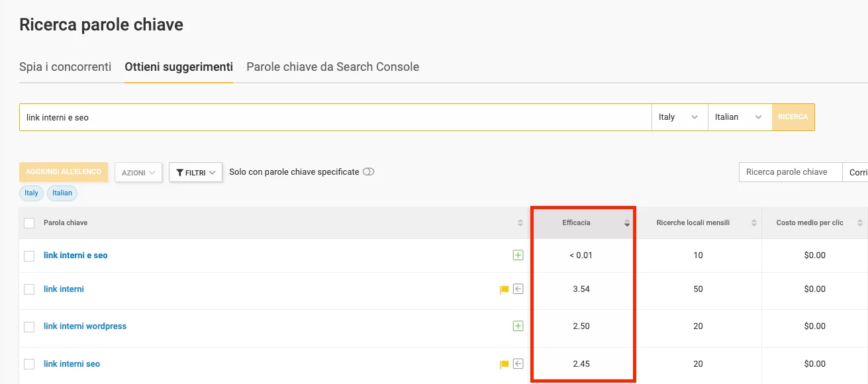868x384 pixels.
Task: Sort the Parola chiave column
Action: coord(520,223)
